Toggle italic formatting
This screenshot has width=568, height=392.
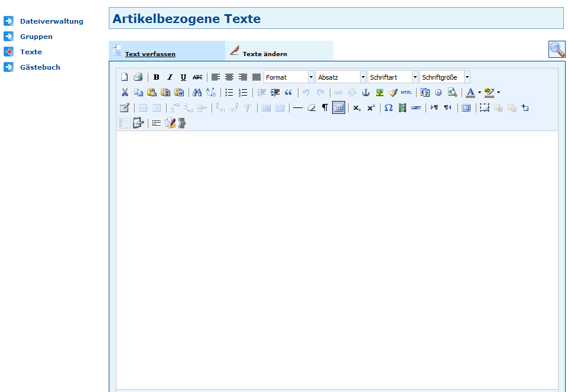(170, 77)
